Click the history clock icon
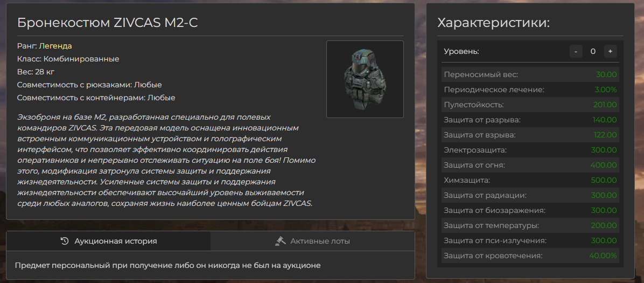This screenshot has width=644, height=283. pos(65,241)
